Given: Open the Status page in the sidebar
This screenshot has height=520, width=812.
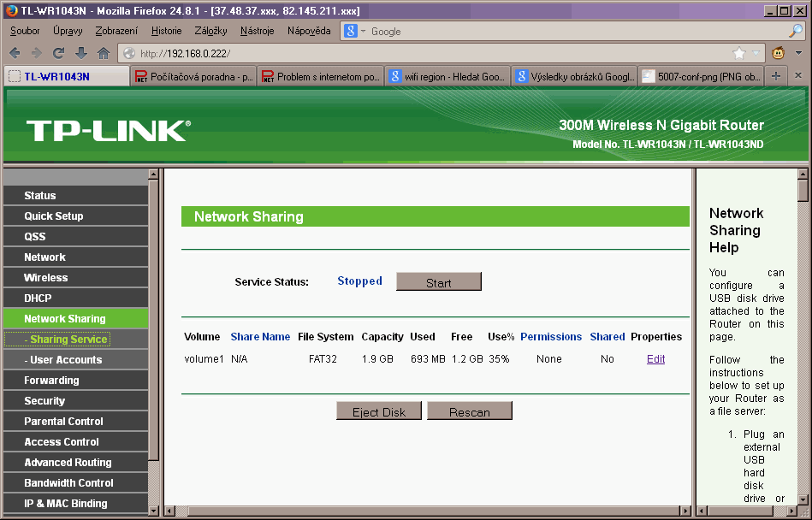Looking at the screenshot, I should (x=75, y=196).
